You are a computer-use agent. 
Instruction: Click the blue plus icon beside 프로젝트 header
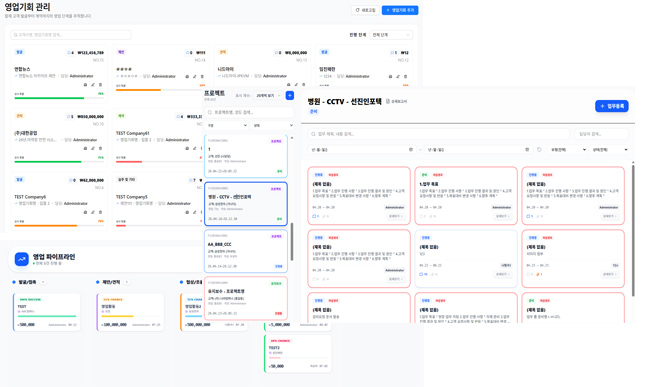pyautogui.click(x=290, y=96)
